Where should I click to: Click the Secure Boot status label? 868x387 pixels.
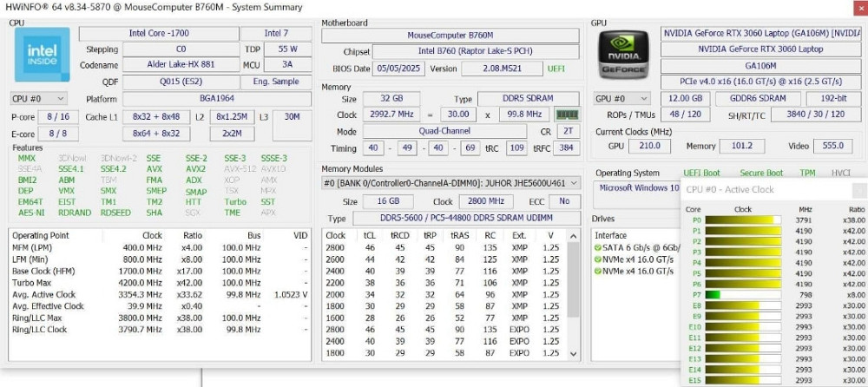[761, 174]
